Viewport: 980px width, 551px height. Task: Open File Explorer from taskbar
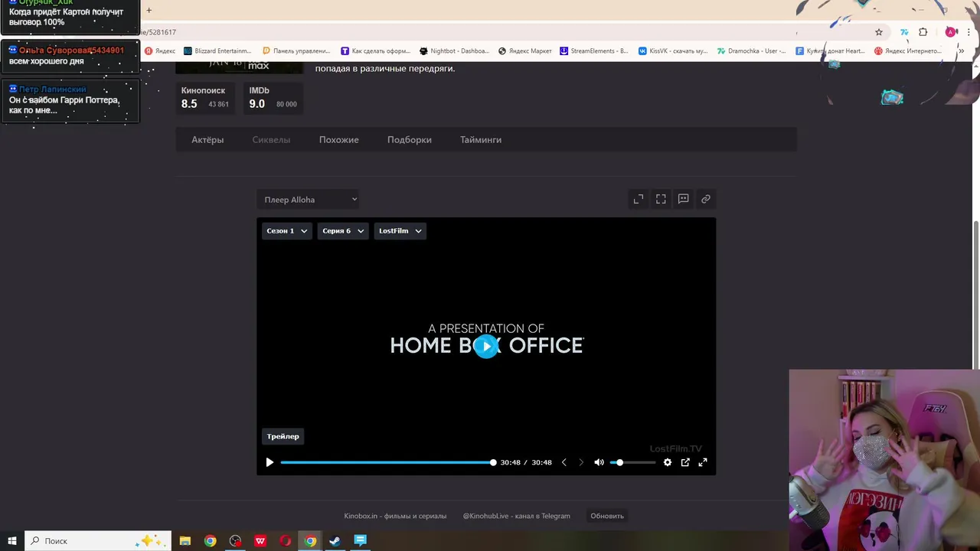click(x=185, y=541)
